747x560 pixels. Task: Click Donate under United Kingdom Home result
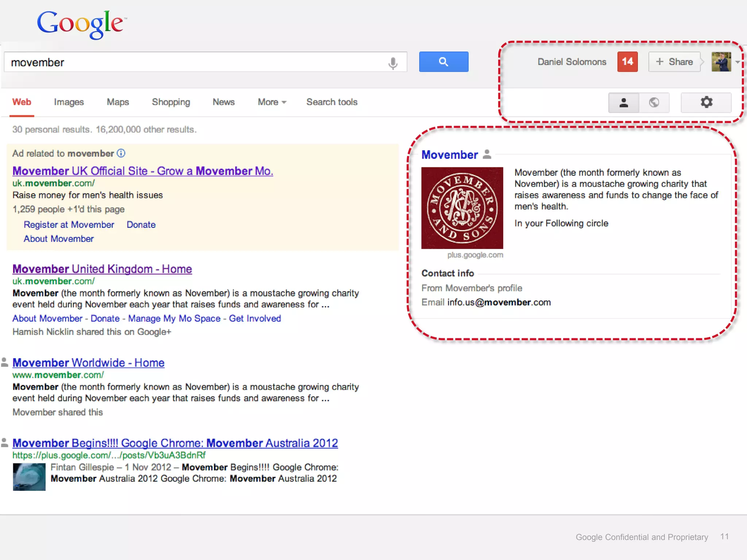[105, 318]
